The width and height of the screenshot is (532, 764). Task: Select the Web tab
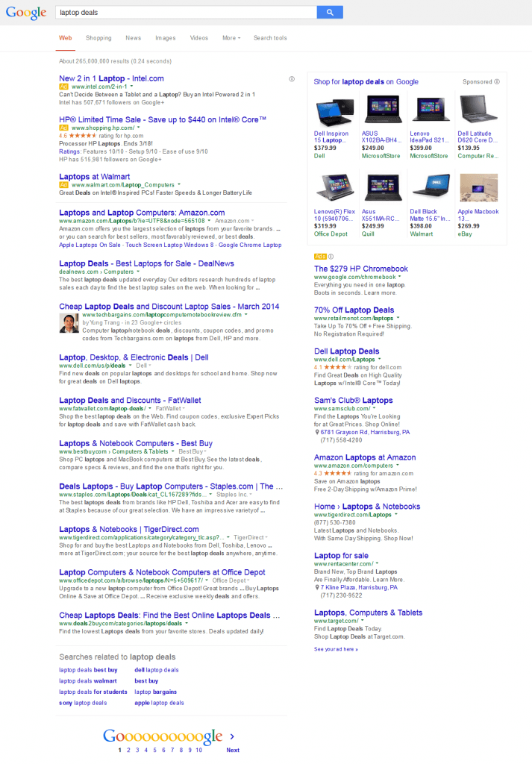[65, 38]
